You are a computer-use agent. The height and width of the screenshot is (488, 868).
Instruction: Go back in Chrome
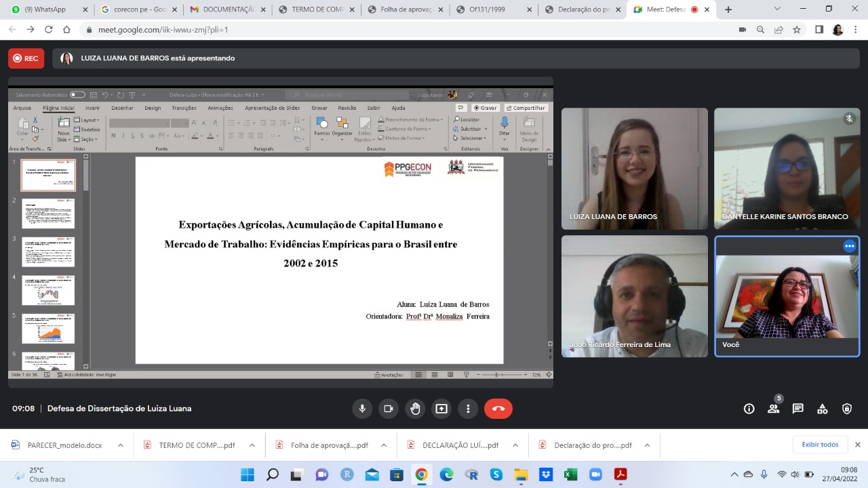12,30
